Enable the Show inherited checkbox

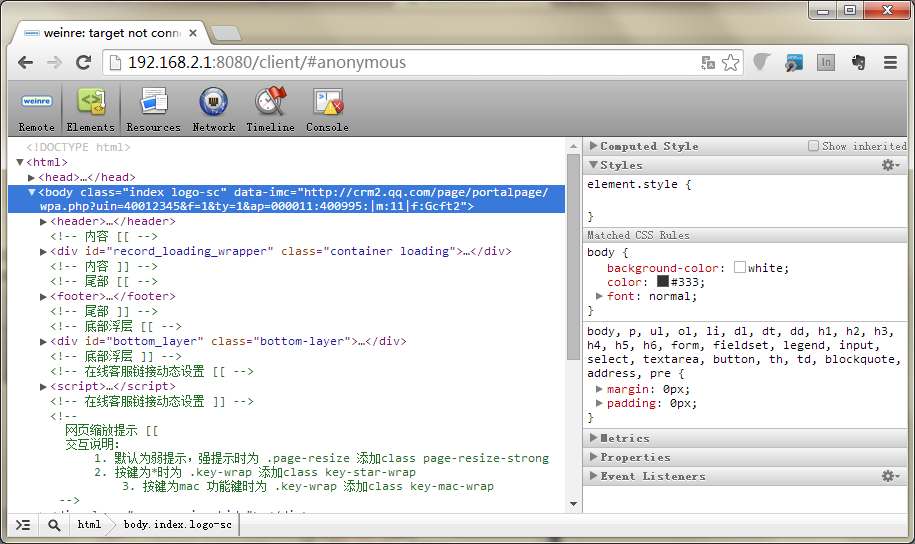coord(813,146)
